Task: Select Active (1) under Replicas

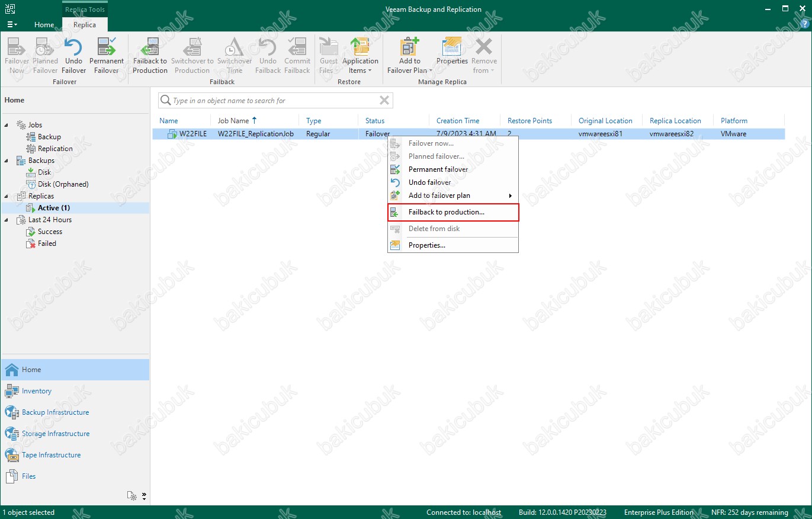Action: 54,208
